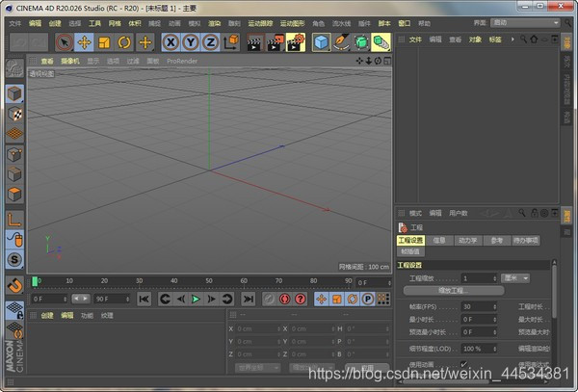The height and width of the screenshot is (392, 578).
Task: Toggle Enable Snap magnet icon
Action: (x=14, y=285)
